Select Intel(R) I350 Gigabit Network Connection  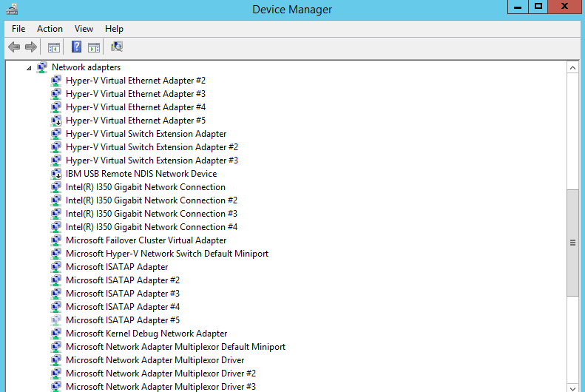146,187
